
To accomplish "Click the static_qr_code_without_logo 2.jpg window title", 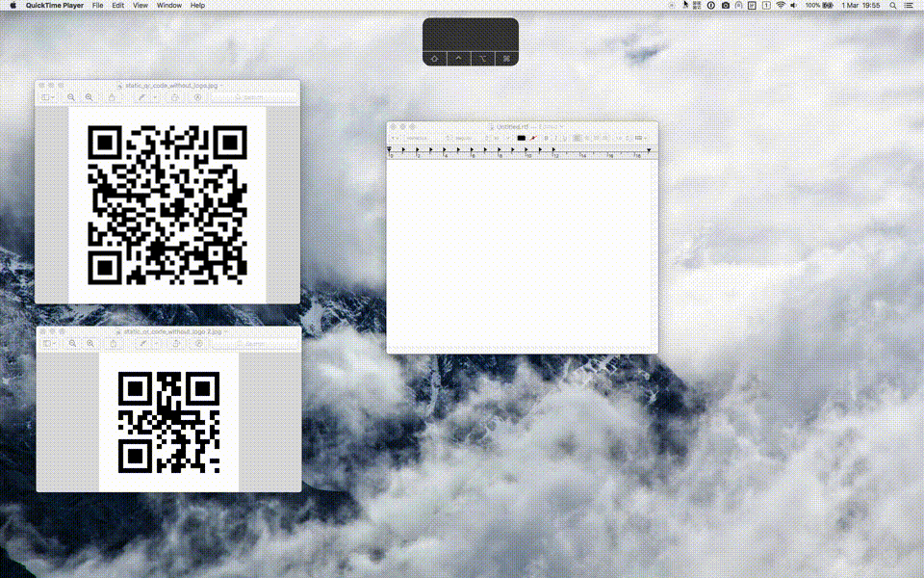I will coord(172,332).
